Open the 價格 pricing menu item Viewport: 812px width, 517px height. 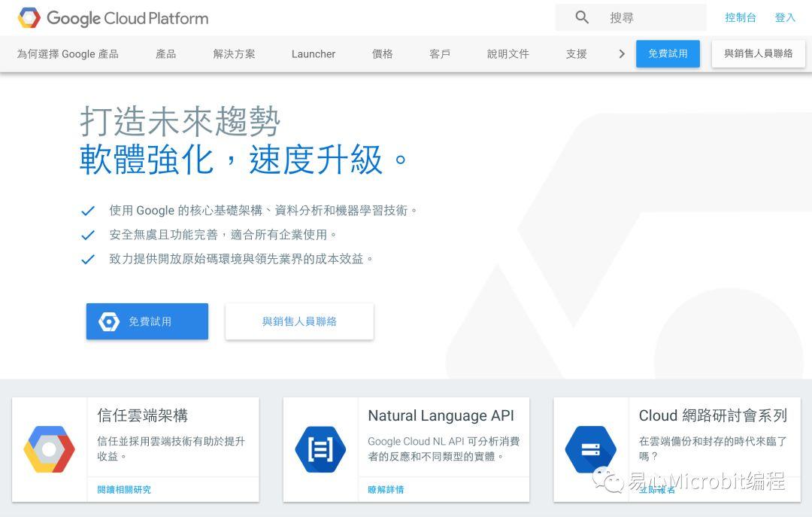coord(382,54)
